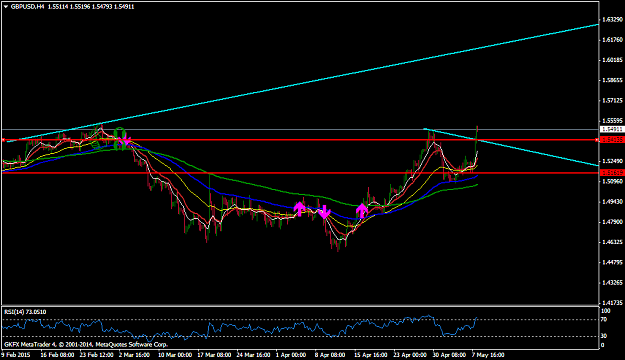The height and width of the screenshot is (360, 625).
Task: Select the upper red horizontal line
Action: tap(300, 140)
